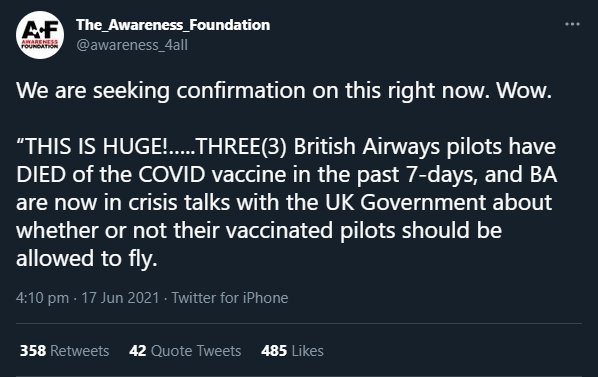The height and width of the screenshot is (377, 598).
Task: Click the 4:10 pm timestamp
Action: [x=42, y=298]
